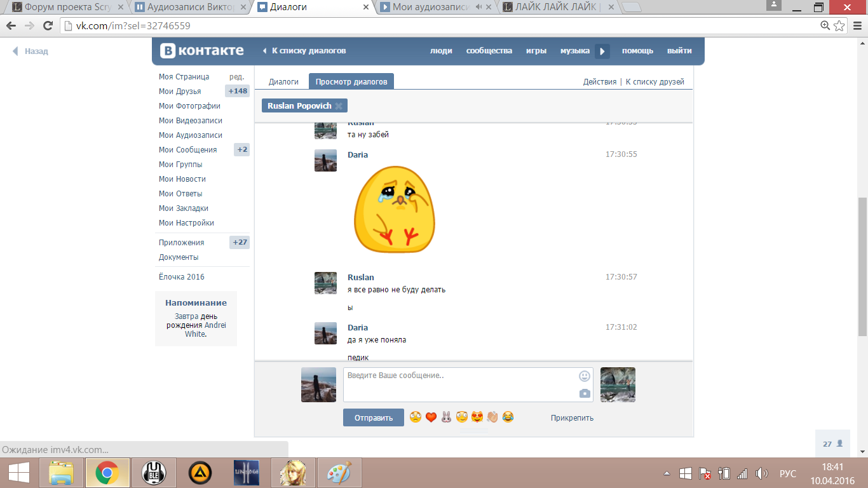The height and width of the screenshot is (488, 868).
Task: Click the volume speaker tray icon
Action: [761, 473]
